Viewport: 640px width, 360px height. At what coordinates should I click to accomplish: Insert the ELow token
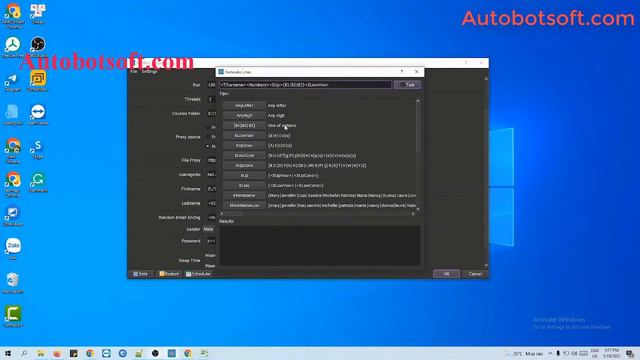pyautogui.click(x=244, y=185)
